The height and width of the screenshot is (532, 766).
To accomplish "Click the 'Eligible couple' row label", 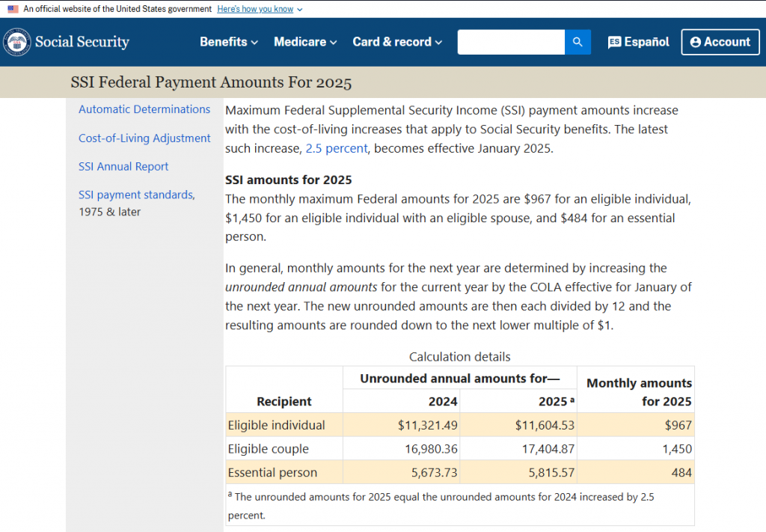I will click(x=269, y=449).
